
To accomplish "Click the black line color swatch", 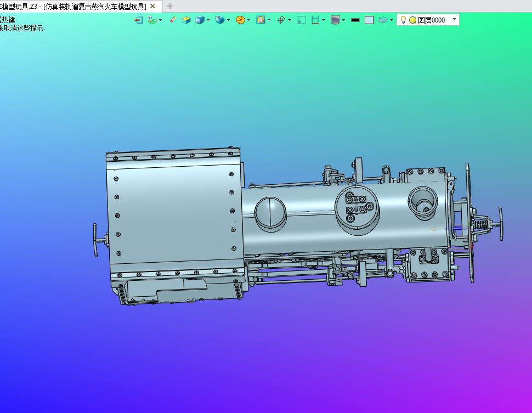I will coord(355,20).
